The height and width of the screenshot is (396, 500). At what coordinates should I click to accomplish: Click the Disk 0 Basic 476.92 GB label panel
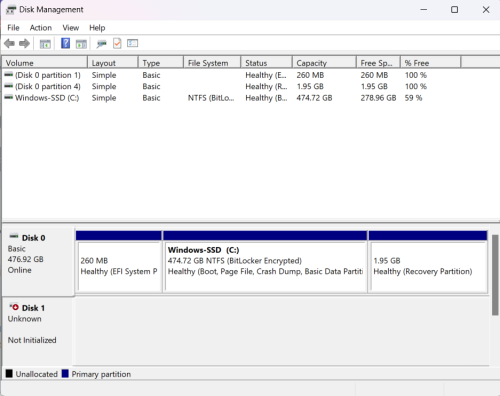[x=38, y=261]
